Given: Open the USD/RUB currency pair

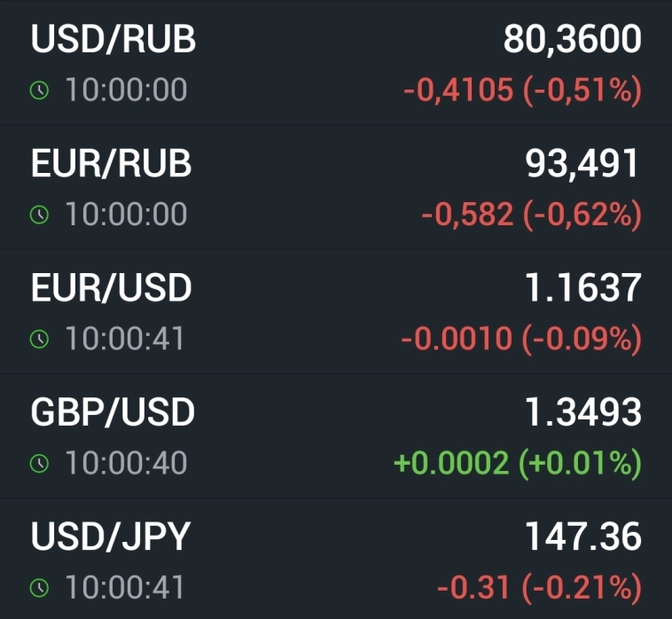Looking at the screenshot, I should point(113,40).
